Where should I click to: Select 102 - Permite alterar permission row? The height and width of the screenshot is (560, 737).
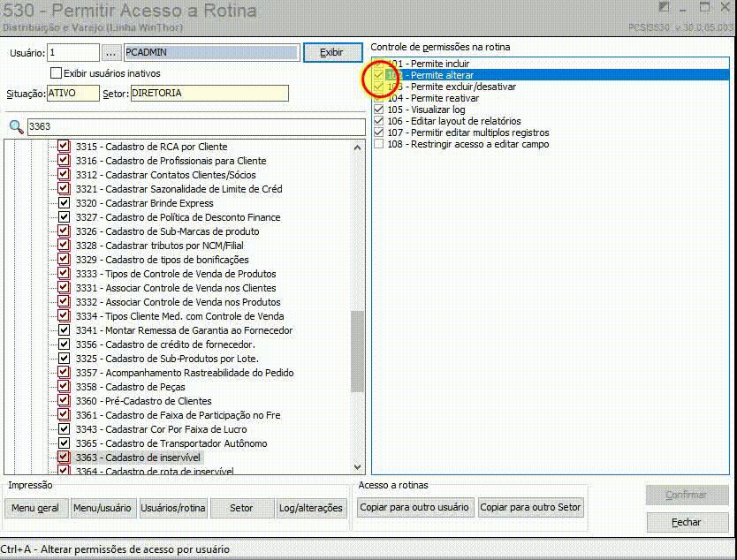(x=551, y=75)
